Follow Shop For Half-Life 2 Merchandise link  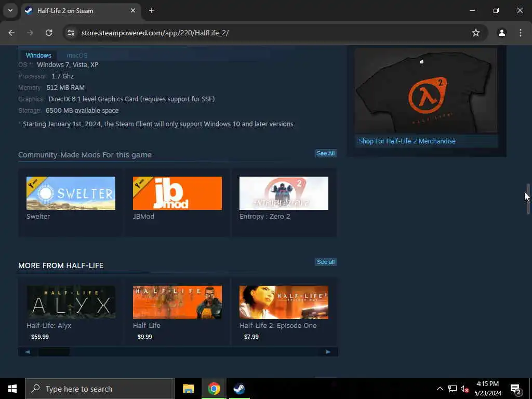click(407, 141)
